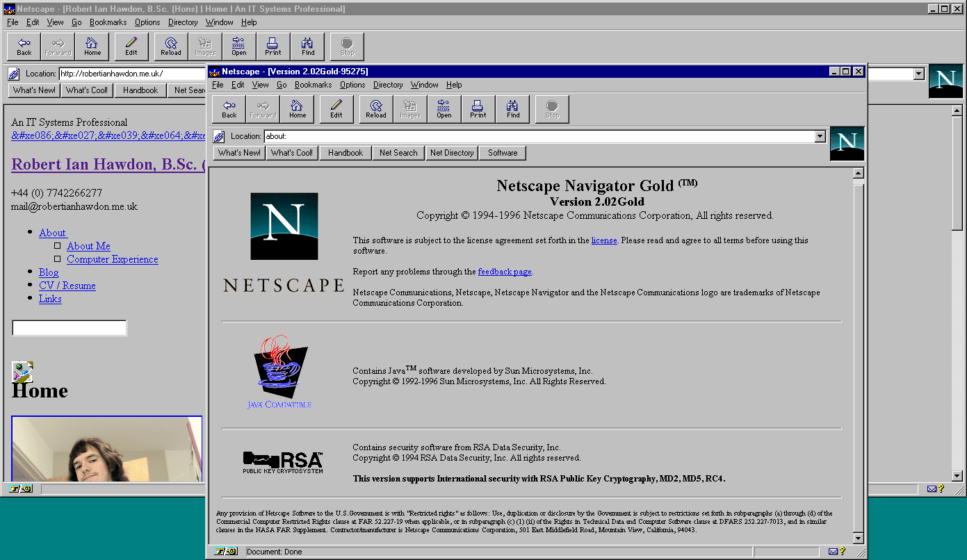
Task: Click the Netscape N throbber in background window
Action: pos(946,81)
